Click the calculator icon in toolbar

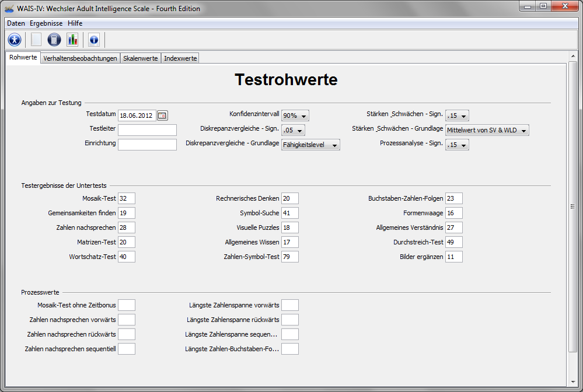[x=54, y=40]
